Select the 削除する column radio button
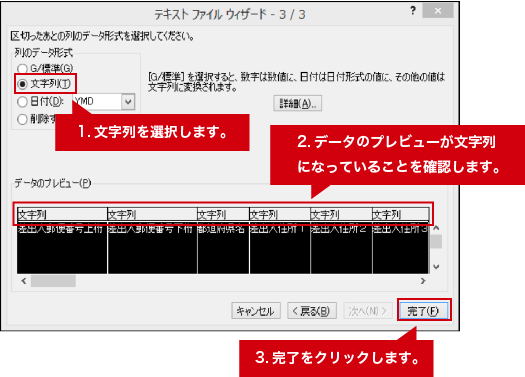The image size is (525, 377). tap(22, 119)
